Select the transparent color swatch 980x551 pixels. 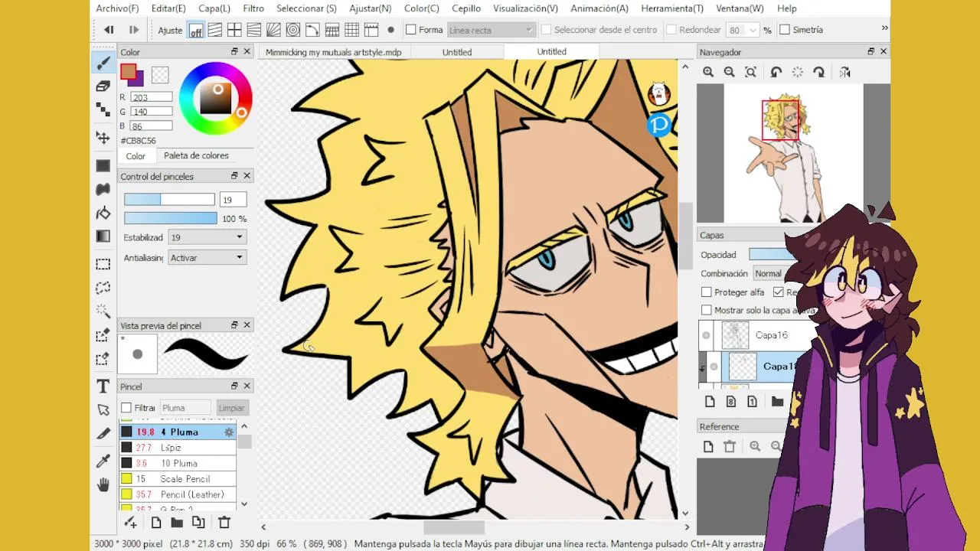point(160,75)
